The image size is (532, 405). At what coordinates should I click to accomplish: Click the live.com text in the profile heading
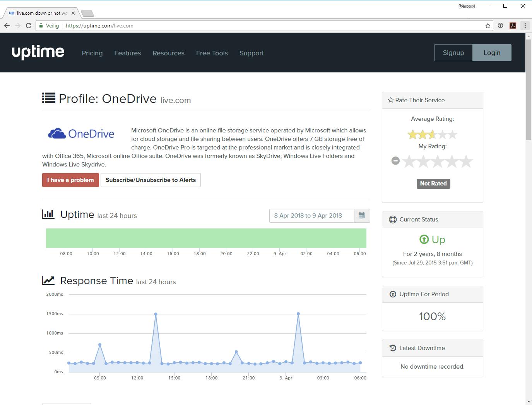pos(176,100)
